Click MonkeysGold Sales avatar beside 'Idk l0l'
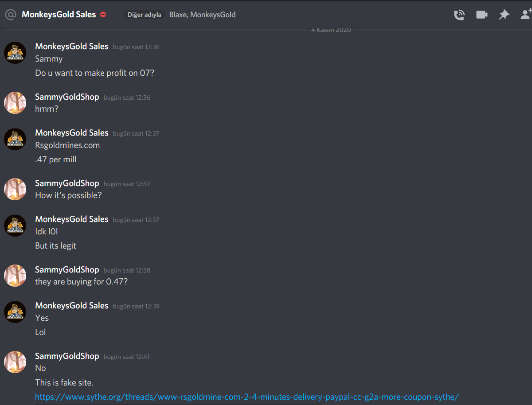532x405 pixels. (x=15, y=225)
